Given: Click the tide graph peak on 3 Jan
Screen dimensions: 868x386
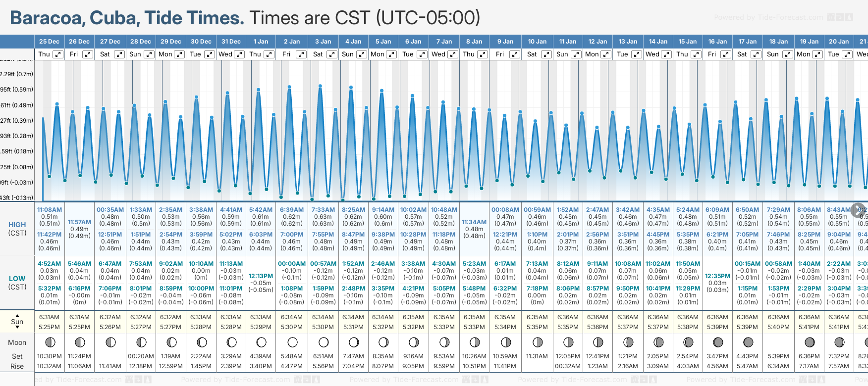Looking at the screenshot, I should click(x=321, y=86).
